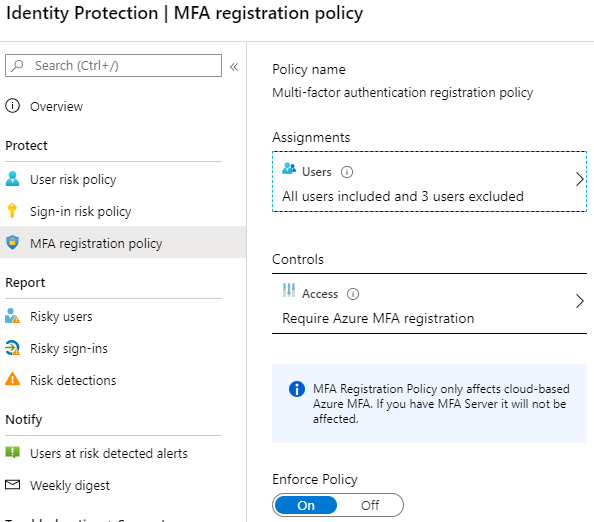Click the User risk policy person icon
The image size is (594, 522).
[13, 179]
